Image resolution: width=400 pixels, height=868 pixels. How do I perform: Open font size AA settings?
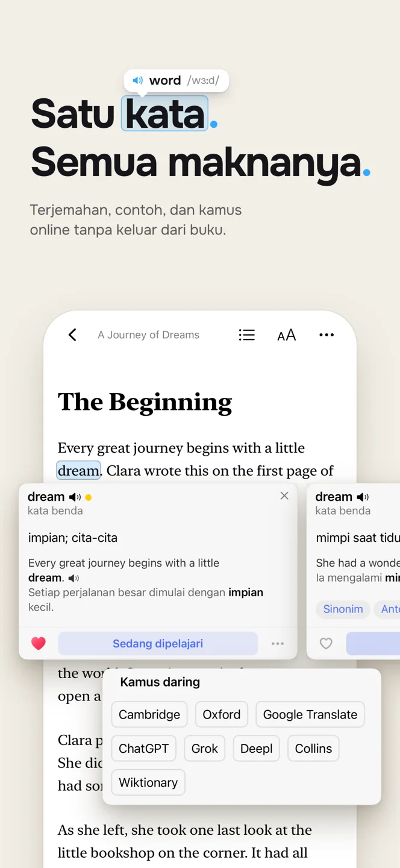tap(287, 335)
